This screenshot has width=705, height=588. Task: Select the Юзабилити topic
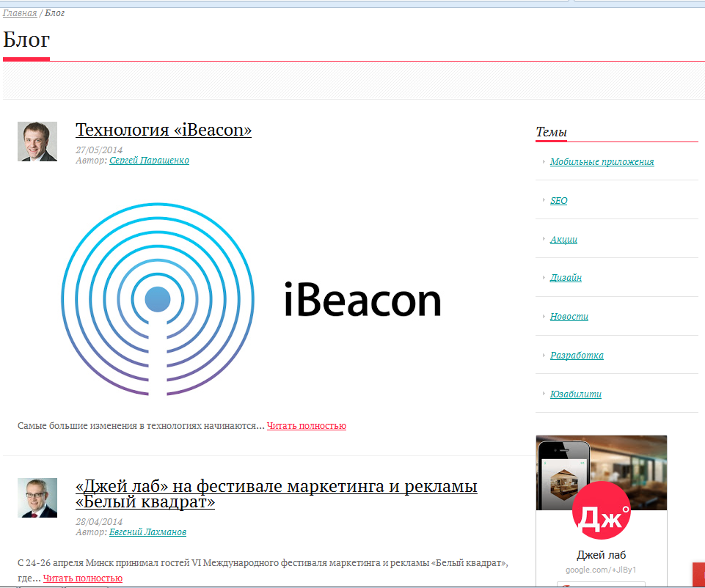pos(575,394)
